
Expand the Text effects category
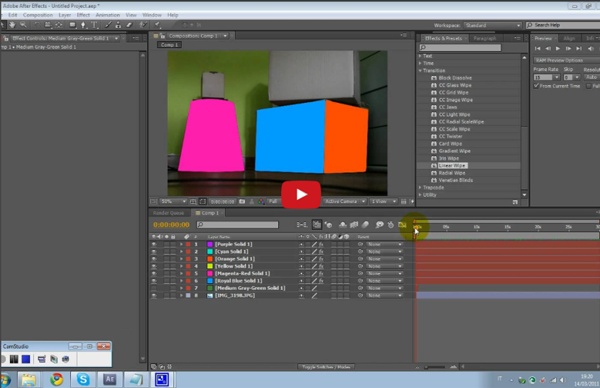(420, 56)
